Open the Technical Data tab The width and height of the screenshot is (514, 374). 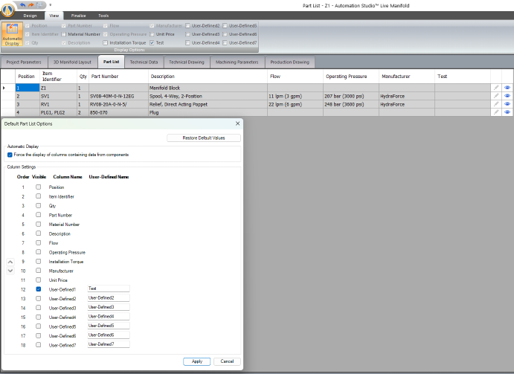tap(144, 62)
